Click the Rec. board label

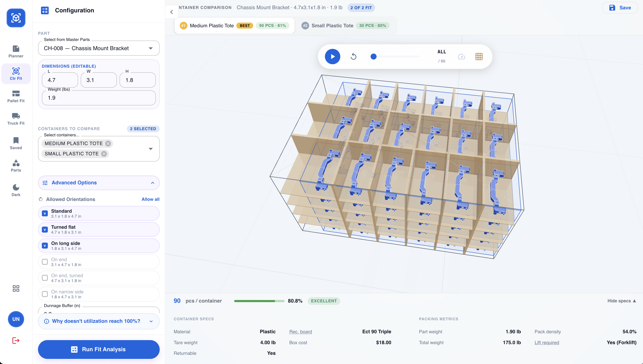(x=300, y=332)
